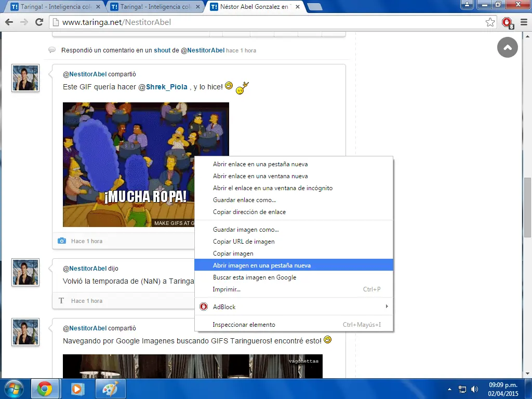Open Windows Start button
The width and height of the screenshot is (532, 399).
14,389
